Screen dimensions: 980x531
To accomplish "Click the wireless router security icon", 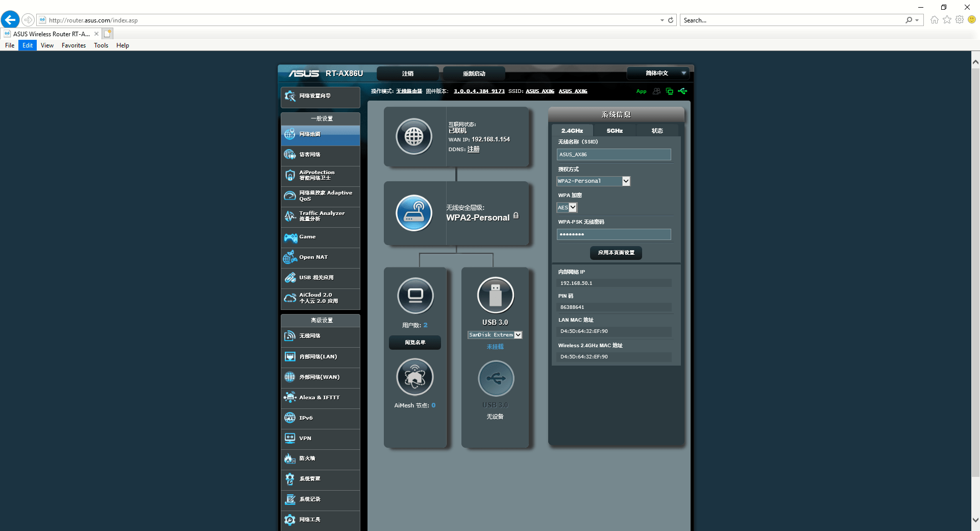I will click(414, 213).
